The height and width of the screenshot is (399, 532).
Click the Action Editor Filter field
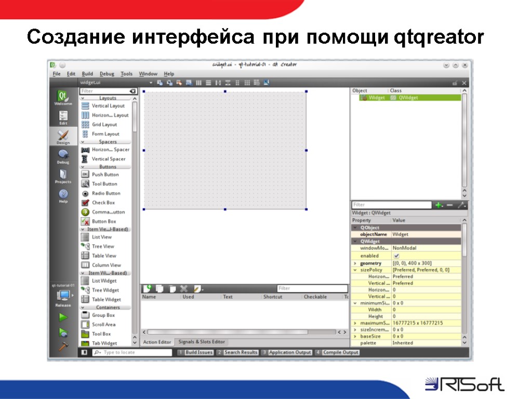pos(312,288)
